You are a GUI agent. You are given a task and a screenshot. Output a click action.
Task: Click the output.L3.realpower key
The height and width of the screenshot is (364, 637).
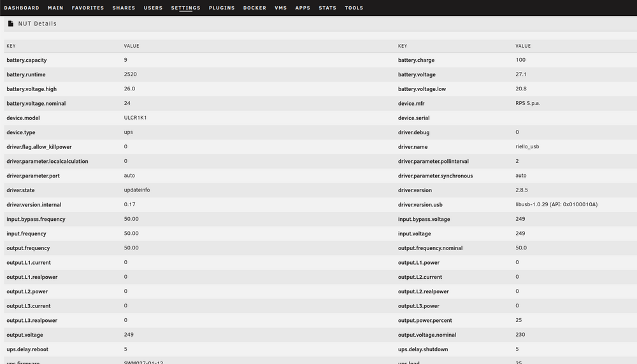click(32, 321)
